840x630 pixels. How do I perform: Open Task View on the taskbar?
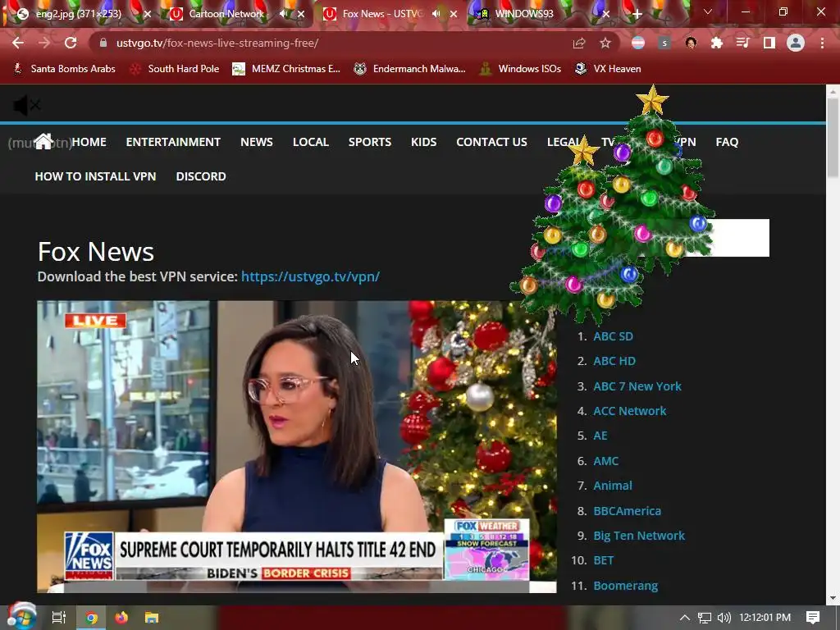tap(58, 618)
